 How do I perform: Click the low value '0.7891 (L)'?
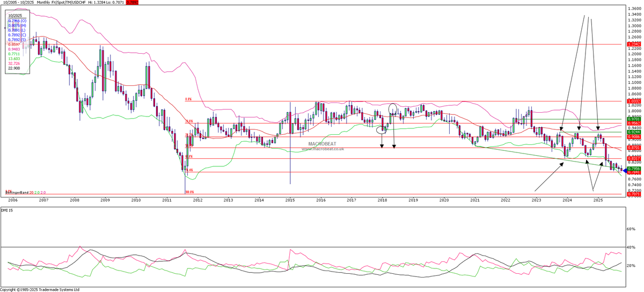tap(17, 30)
